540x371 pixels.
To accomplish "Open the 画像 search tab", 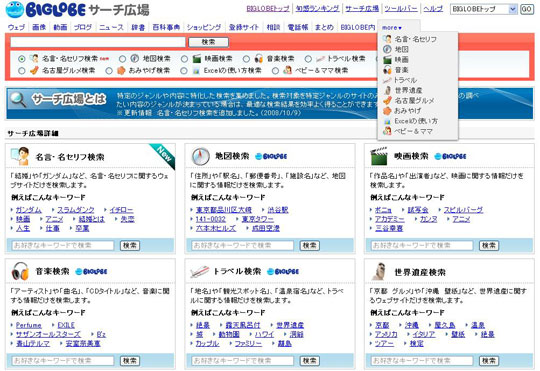I will tap(39, 27).
